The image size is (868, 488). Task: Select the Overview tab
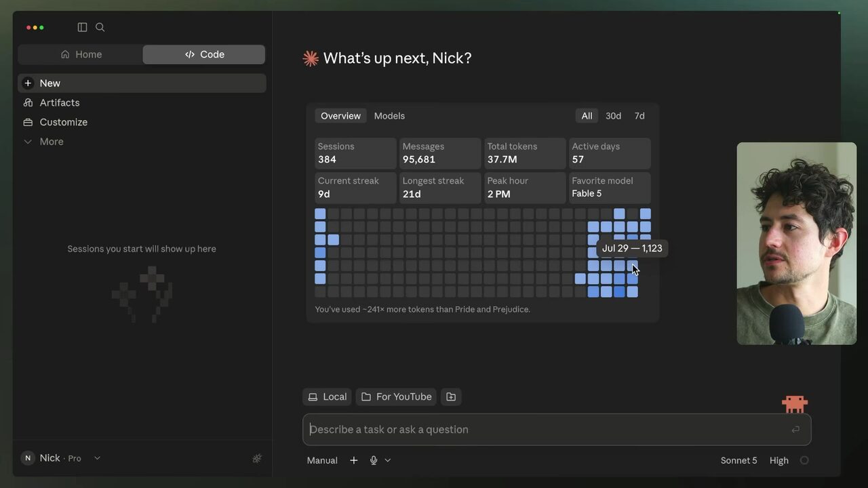[340, 116]
